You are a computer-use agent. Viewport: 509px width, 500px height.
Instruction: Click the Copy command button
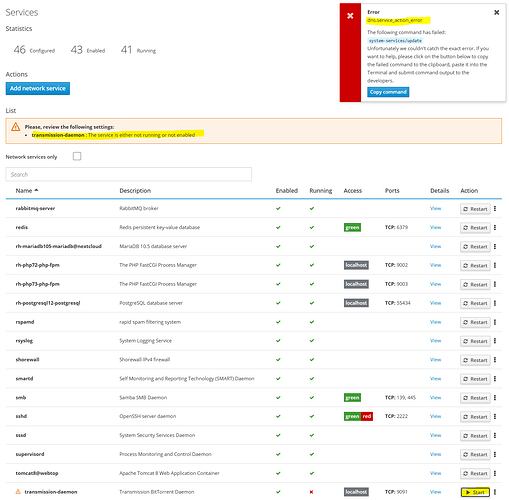(388, 92)
